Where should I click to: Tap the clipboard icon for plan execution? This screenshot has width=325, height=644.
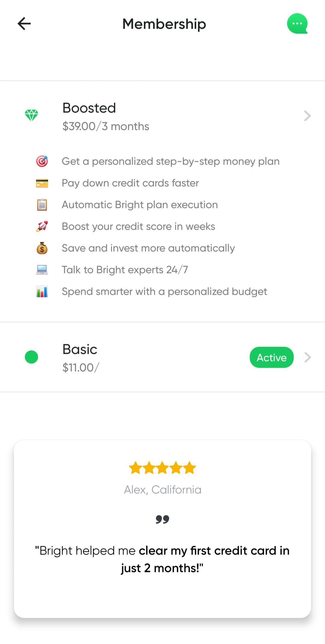42,205
